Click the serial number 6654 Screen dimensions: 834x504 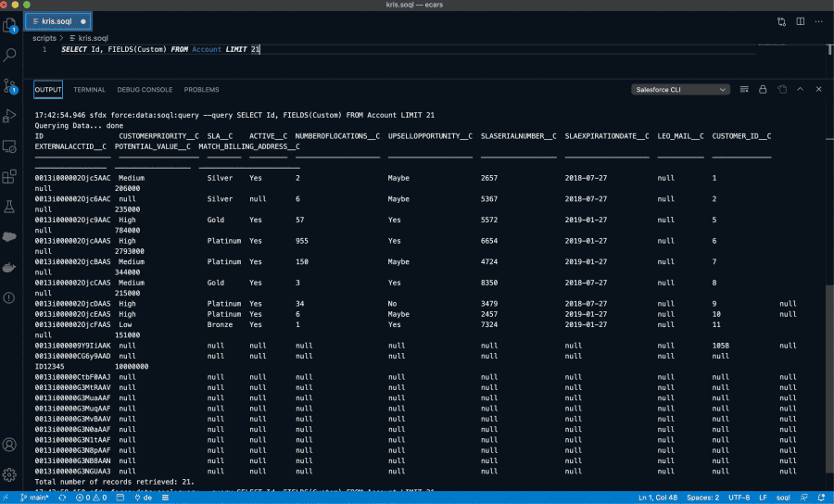(x=488, y=241)
